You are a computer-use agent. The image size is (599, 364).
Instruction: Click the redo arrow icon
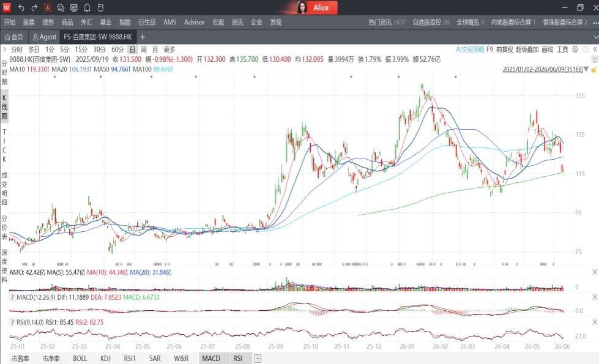pos(34,7)
